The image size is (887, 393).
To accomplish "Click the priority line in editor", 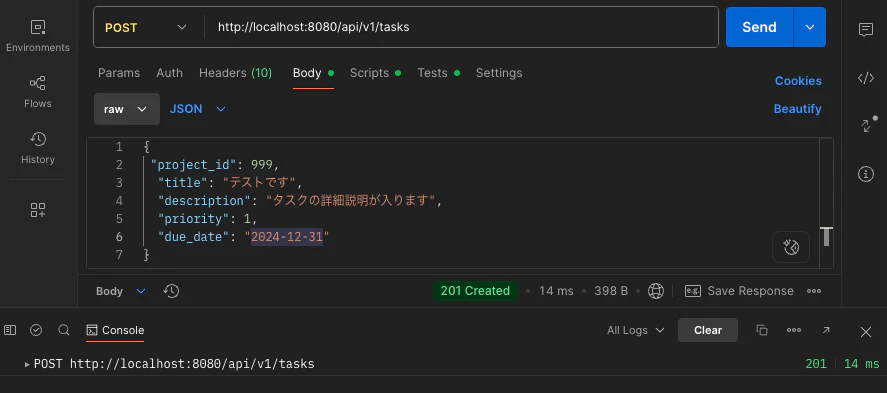I will click(x=208, y=219).
